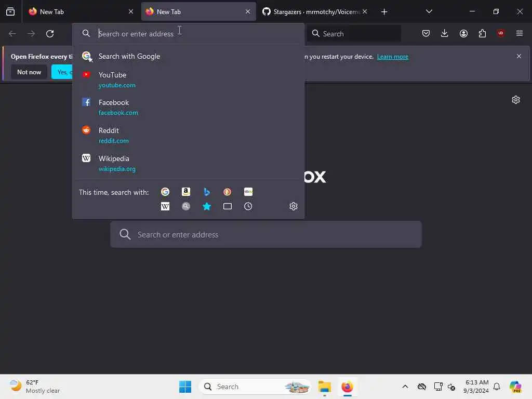The height and width of the screenshot is (399, 532).
Task: Open the Reddit suggestion
Action: tap(188, 136)
